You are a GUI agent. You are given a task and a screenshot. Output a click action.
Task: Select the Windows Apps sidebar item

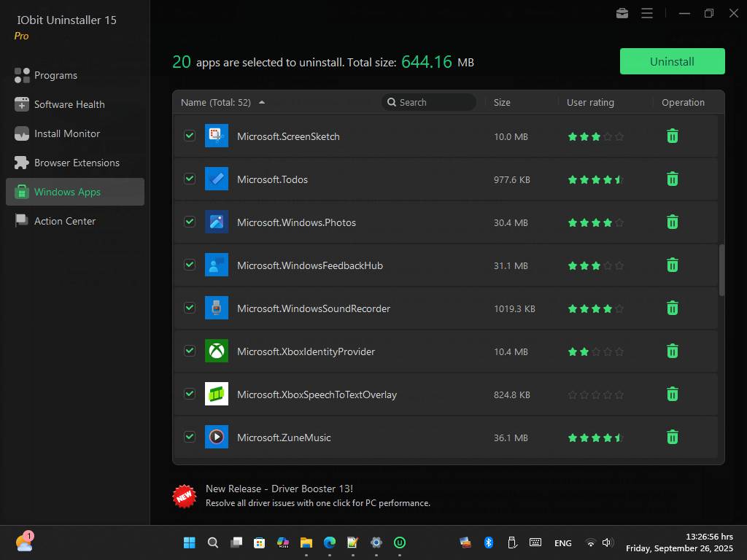[x=75, y=192]
